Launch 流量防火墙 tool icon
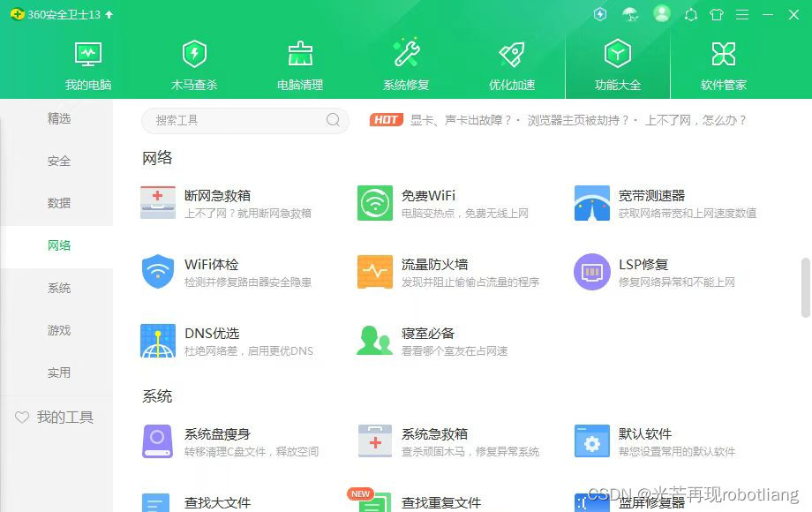 (375, 272)
